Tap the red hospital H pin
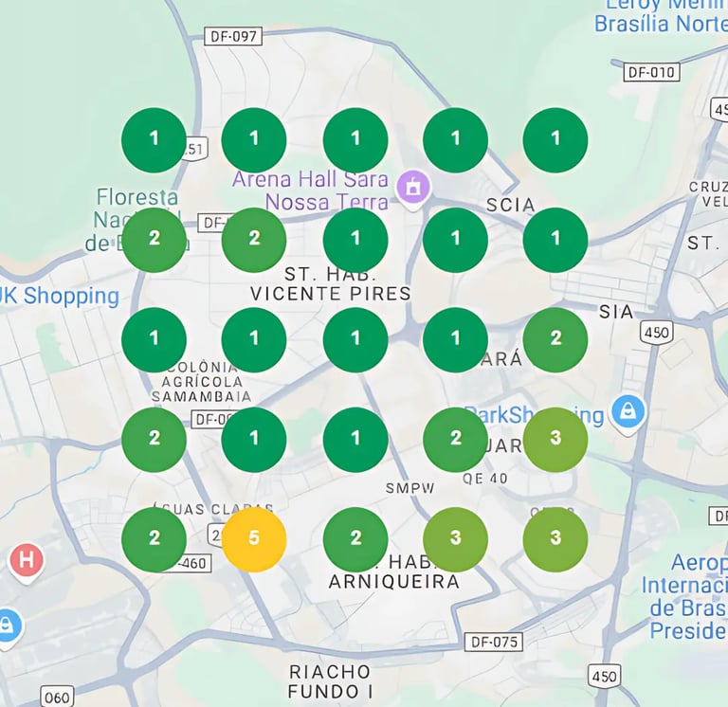This screenshot has height=707, width=728. click(x=27, y=562)
